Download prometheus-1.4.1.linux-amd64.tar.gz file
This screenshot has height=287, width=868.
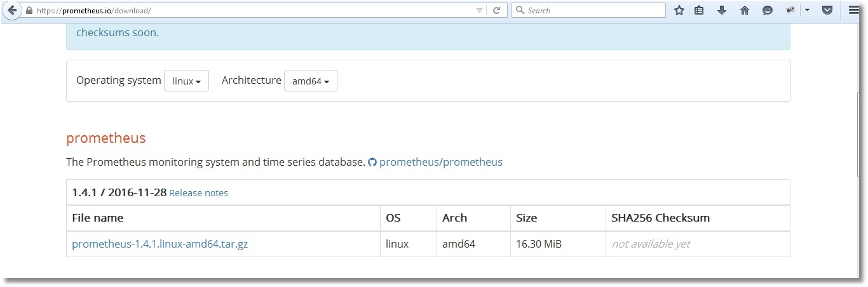point(159,244)
